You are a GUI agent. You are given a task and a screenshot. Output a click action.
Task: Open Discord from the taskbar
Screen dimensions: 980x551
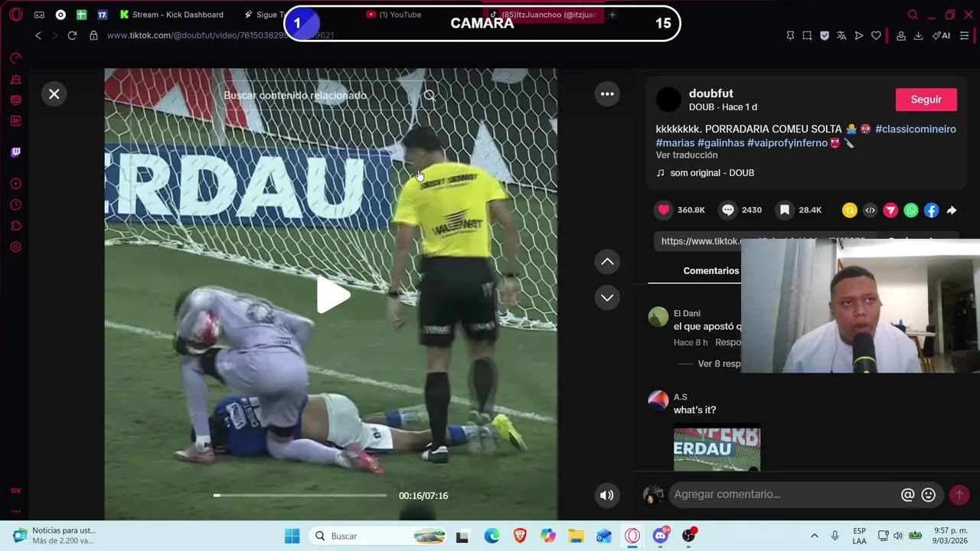tap(661, 536)
